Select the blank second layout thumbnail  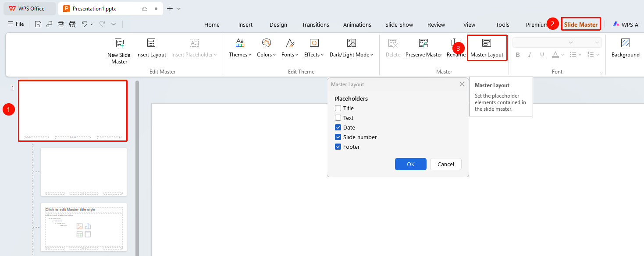pos(84,172)
